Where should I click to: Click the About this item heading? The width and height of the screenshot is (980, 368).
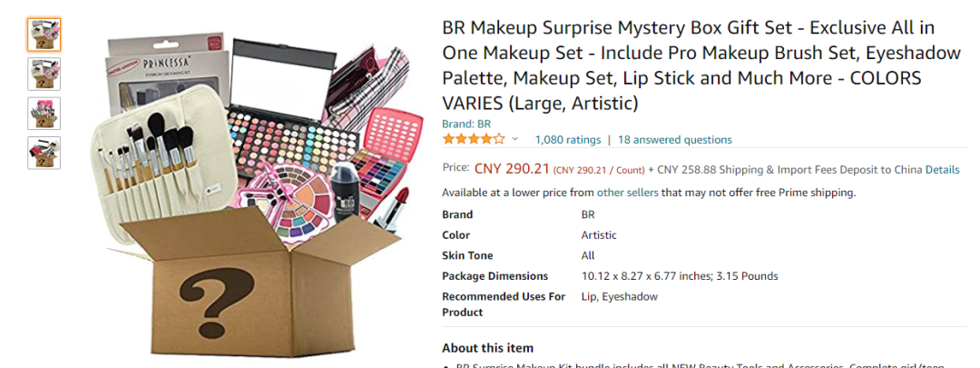click(487, 348)
